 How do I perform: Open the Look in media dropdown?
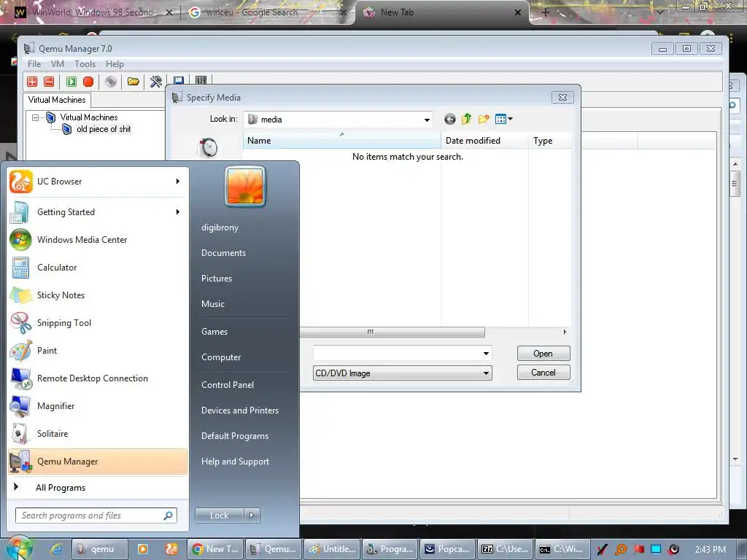427,120
